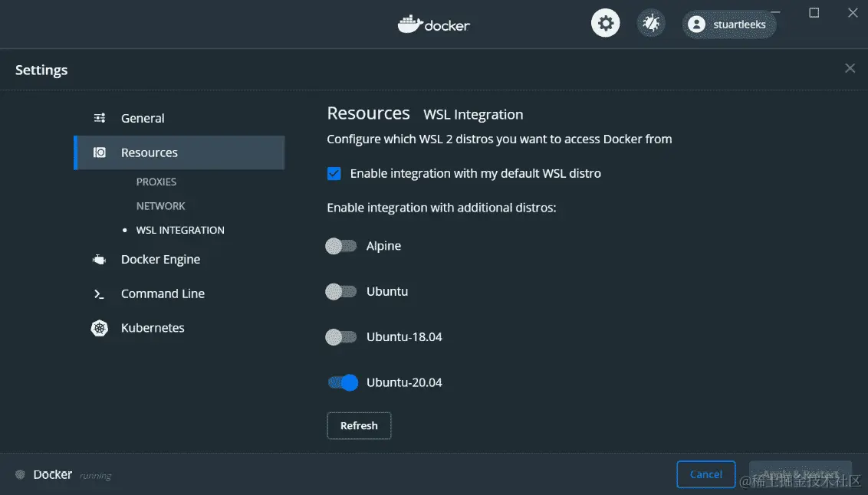Click the Cancel button
The width and height of the screenshot is (868, 495).
[705, 474]
